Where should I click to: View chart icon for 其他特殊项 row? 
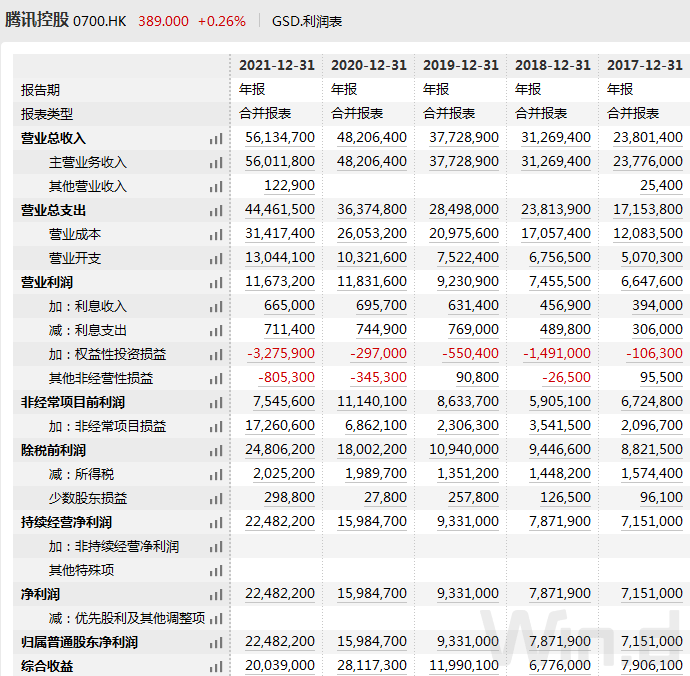coord(216,571)
